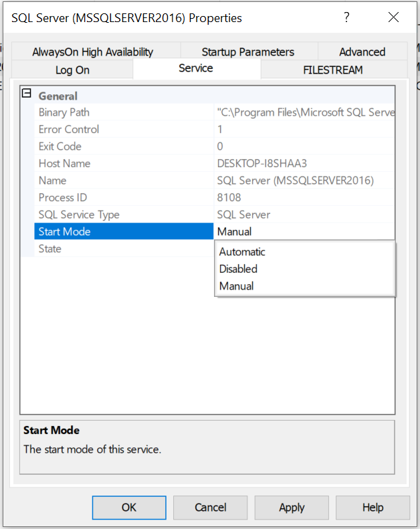Pick Manual from the Start Mode dropdown list
The width and height of the screenshot is (420, 529).
(304, 286)
